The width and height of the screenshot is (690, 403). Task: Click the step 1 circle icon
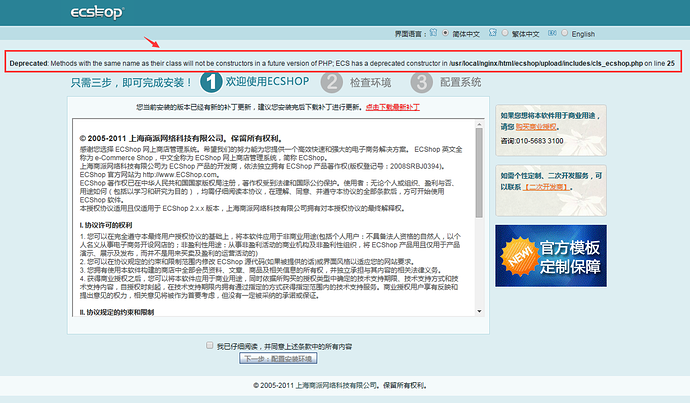211,82
